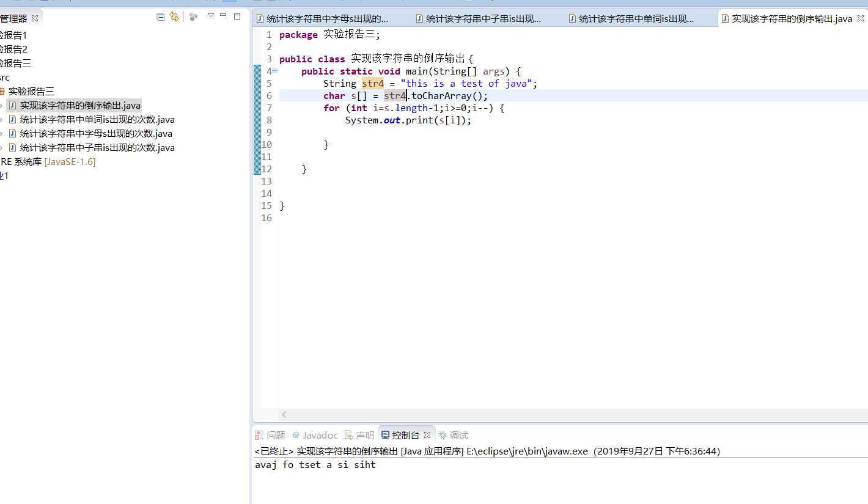Select 统计该字符串中单词is出现的次数.java in tree
The image size is (868, 504).
click(x=97, y=120)
